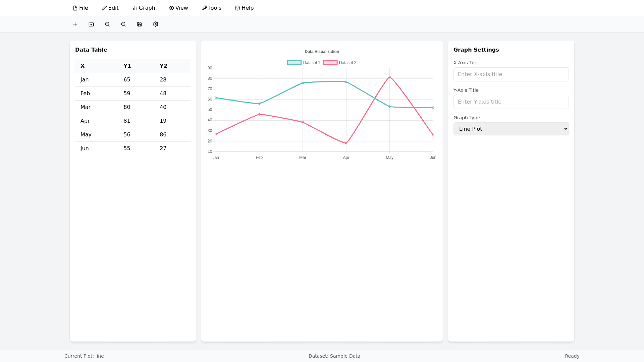The width and height of the screenshot is (644, 362).
Task: Open settings via the gear icon
Action: [x=155, y=24]
